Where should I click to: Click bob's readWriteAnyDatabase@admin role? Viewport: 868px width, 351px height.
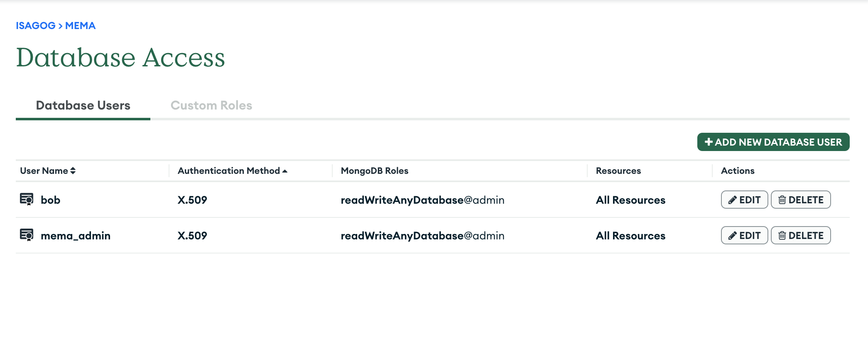tap(422, 200)
